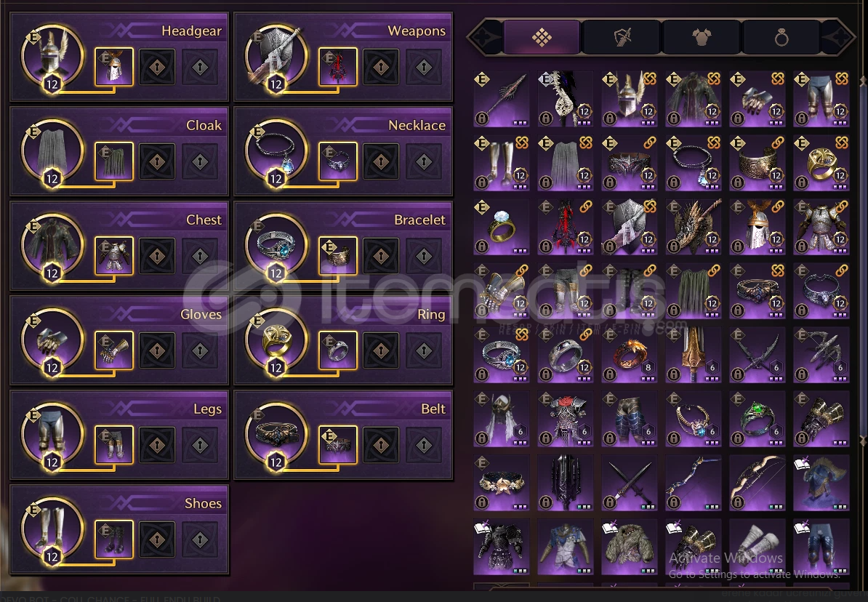This screenshot has height=602, width=868.
Task: Select the Headgear main equipment slot
Action: pos(52,57)
